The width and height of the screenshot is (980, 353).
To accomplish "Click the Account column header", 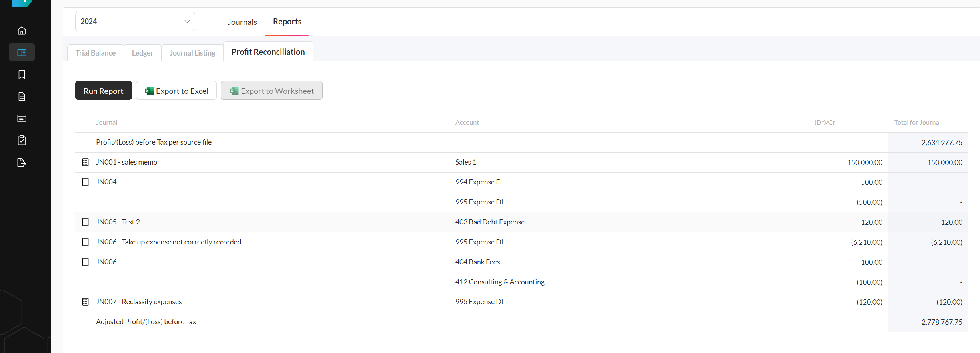I will (467, 123).
